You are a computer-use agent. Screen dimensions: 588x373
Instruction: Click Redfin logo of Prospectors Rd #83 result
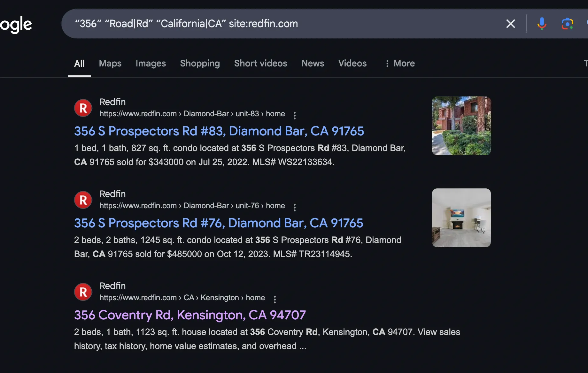(x=83, y=108)
